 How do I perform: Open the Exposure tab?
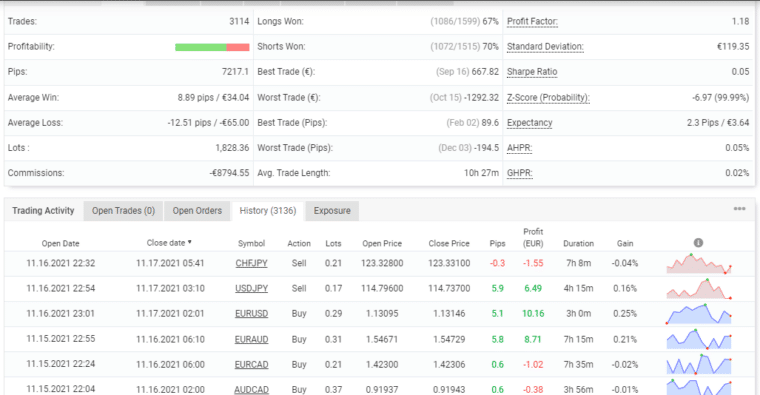click(332, 211)
